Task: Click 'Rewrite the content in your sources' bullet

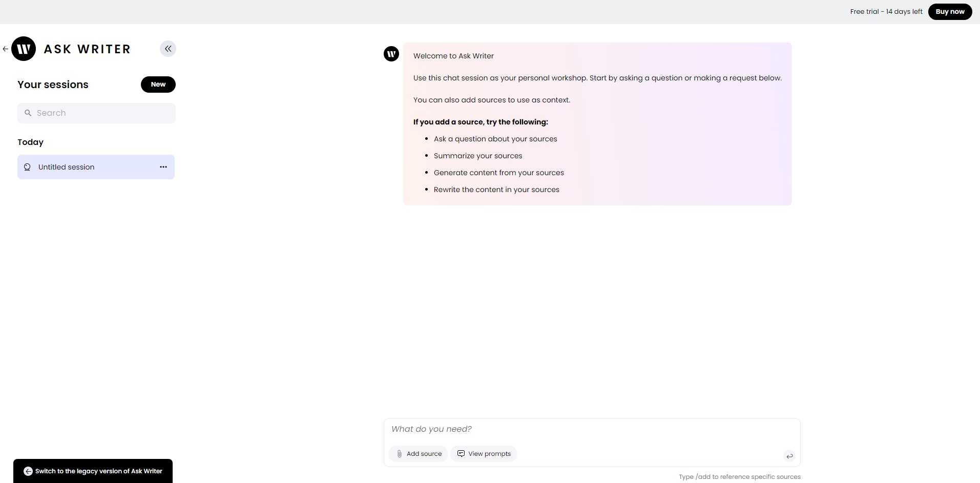Action: [496, 190]
